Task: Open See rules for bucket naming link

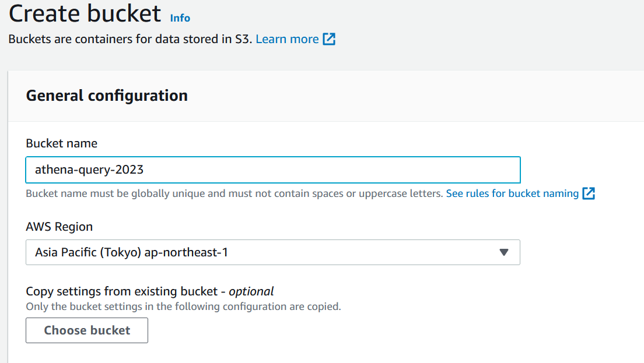Action: 512,193
